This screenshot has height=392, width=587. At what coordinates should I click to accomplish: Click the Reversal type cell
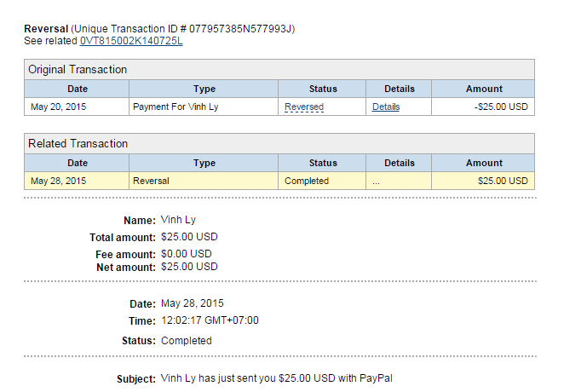152,181
